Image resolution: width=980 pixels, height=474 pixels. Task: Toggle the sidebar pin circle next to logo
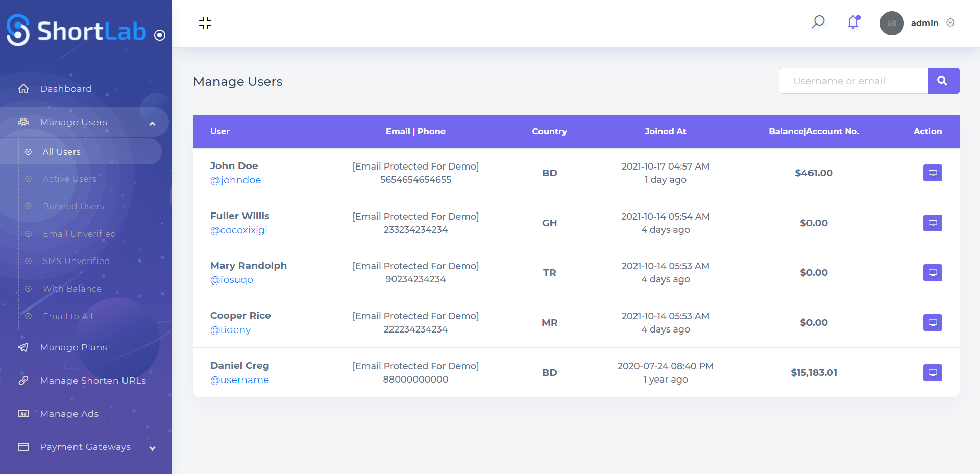[160, 35]
